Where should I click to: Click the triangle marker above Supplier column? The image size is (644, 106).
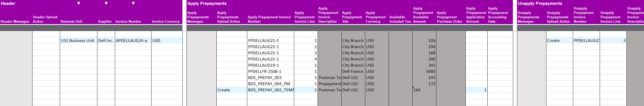(106, 3)
